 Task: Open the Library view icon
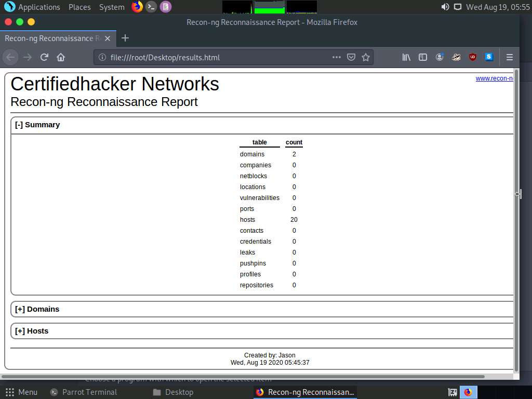click(406, 57)
